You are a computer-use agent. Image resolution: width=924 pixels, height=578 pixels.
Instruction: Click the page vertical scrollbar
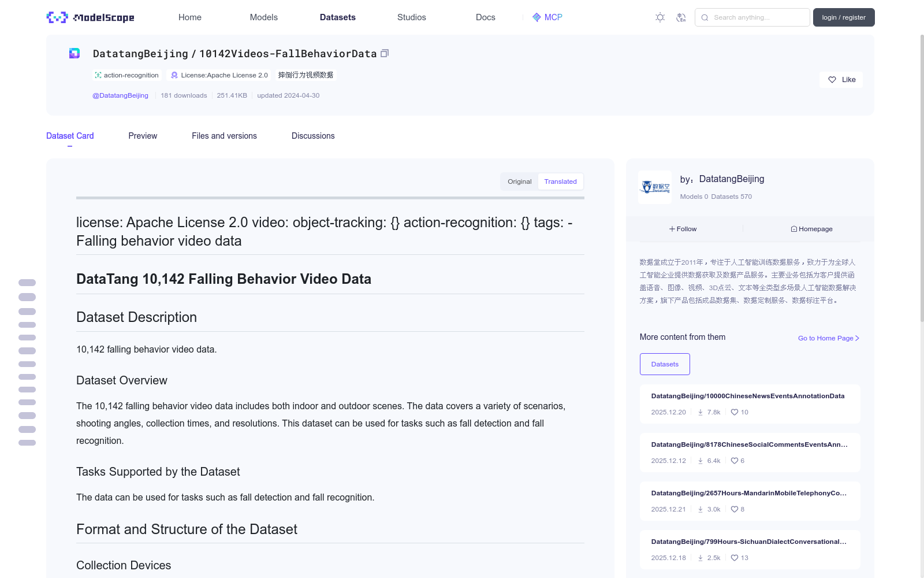pos(922,178)
